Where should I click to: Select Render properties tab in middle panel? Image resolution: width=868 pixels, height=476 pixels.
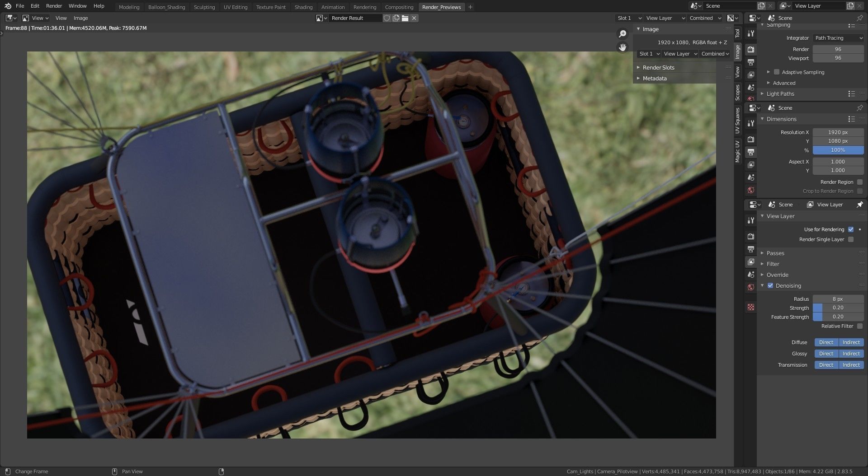point(751,139)
